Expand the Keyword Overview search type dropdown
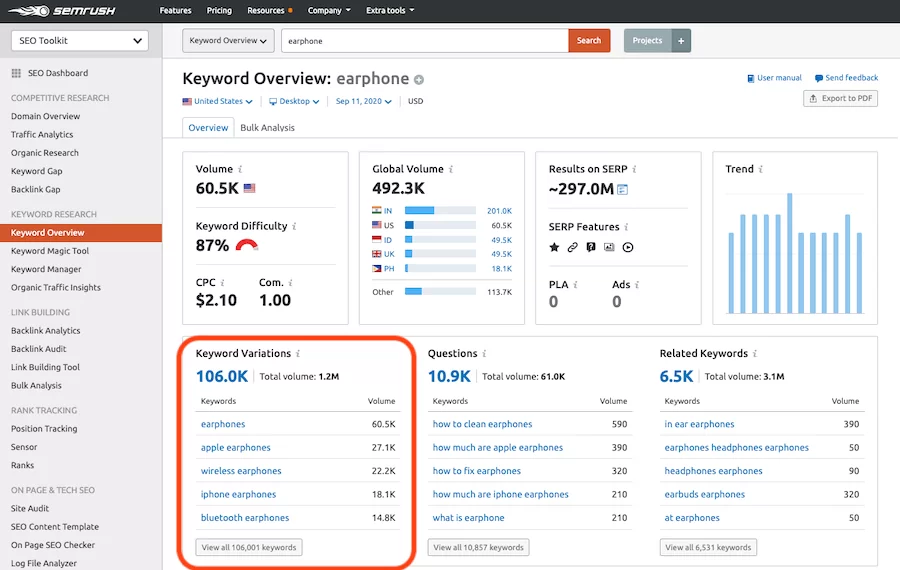This screenshot has width=900, height=570. point(228,41)
